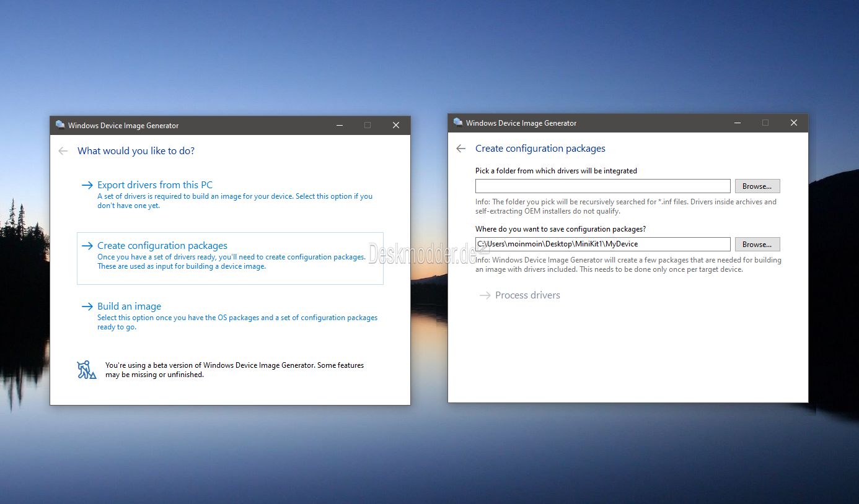Go back using left window's back arrow

(x=63, y=151)
